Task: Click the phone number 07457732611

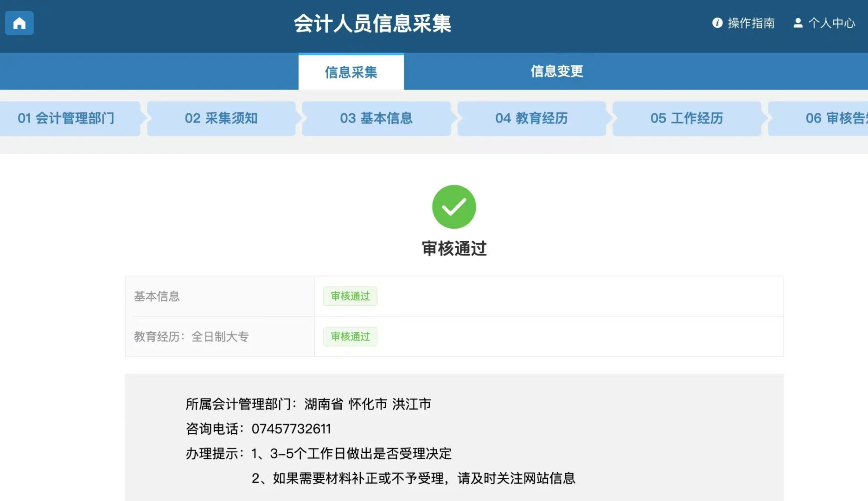Action: 291,429
